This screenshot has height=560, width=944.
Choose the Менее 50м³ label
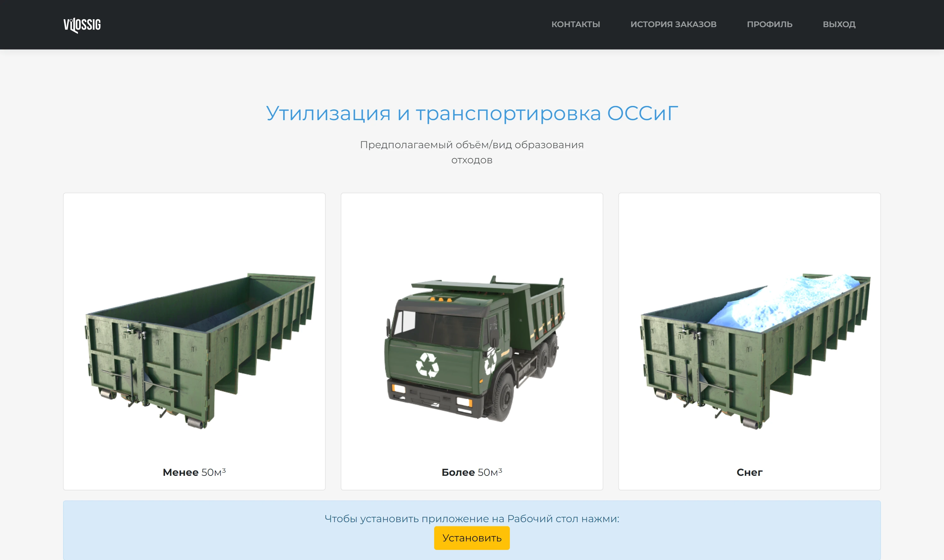[194, 472]
